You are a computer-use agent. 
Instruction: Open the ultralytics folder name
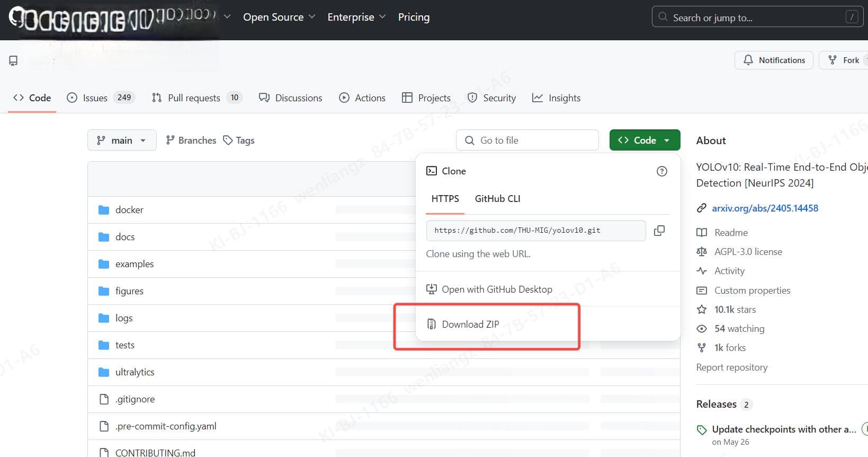pos(135,372)
